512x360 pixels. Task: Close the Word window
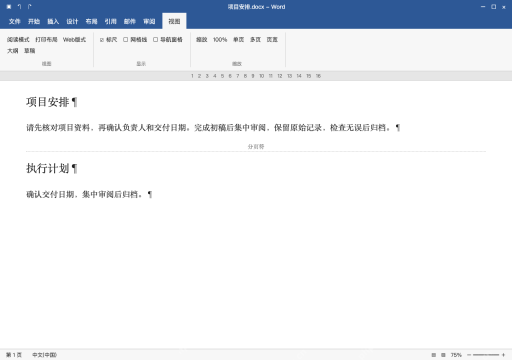click(504, 7)
